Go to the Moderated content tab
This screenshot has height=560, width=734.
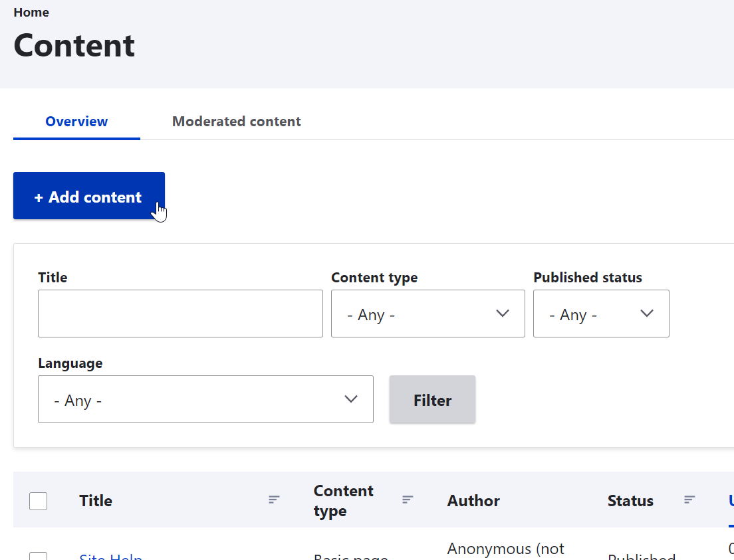click(236, 122)
